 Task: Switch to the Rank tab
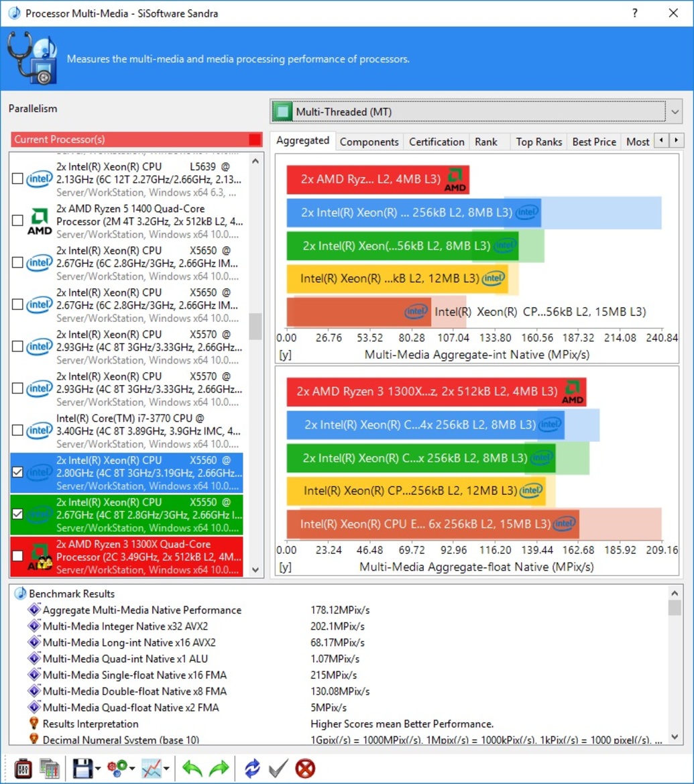(486, 142)
